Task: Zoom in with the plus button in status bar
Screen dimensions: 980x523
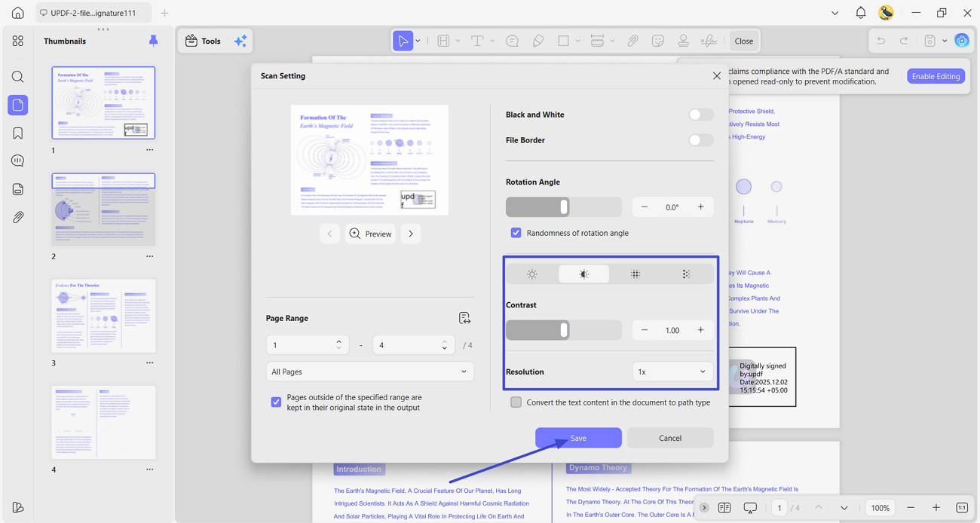Action: (936, 508)
